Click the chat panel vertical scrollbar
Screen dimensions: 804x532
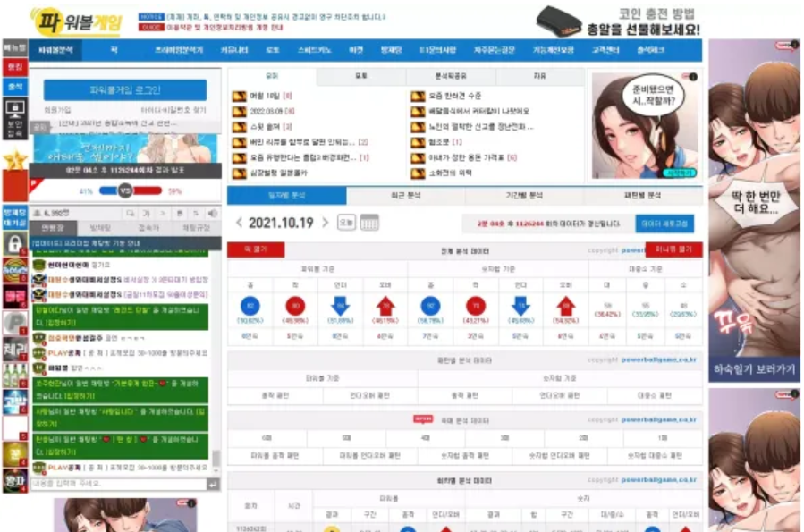pos(216,457)
